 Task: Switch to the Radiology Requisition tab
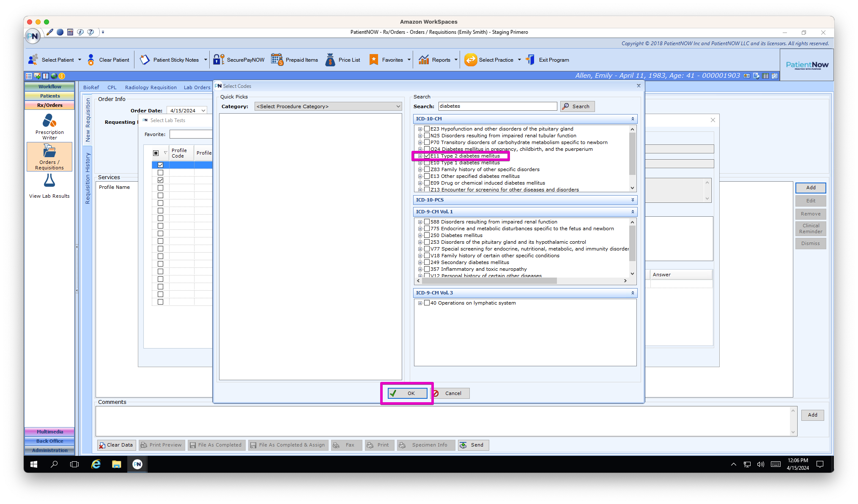coord(151,87)
